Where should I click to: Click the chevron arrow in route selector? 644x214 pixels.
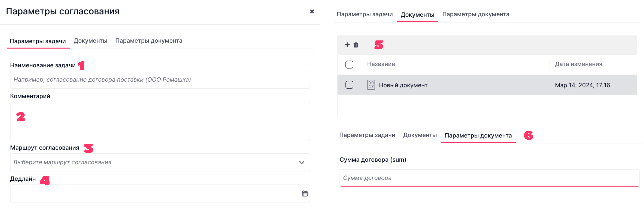click(x=302, y=162)
